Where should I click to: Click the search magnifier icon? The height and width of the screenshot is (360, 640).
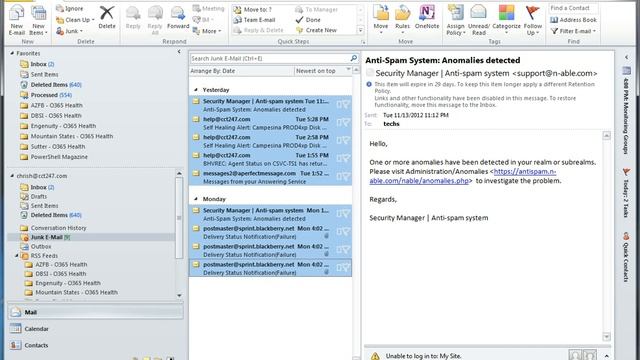[x=354, y=58]
